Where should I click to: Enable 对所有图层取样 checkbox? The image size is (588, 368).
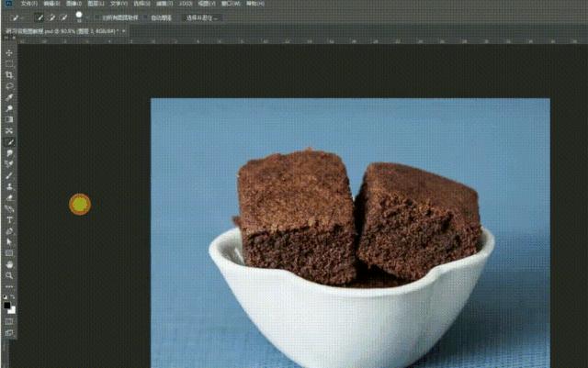(x=97, y=17)
